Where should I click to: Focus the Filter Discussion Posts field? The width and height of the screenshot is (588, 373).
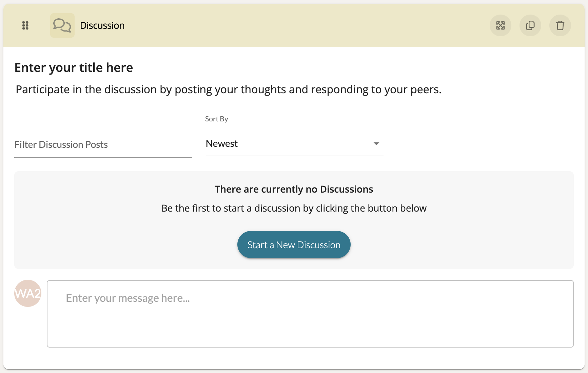pos(103,145)
